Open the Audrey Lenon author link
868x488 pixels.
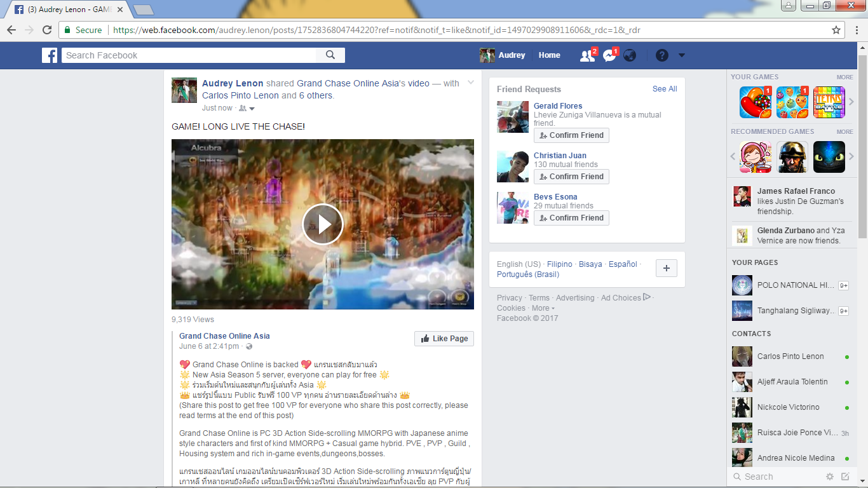[233, 83]
